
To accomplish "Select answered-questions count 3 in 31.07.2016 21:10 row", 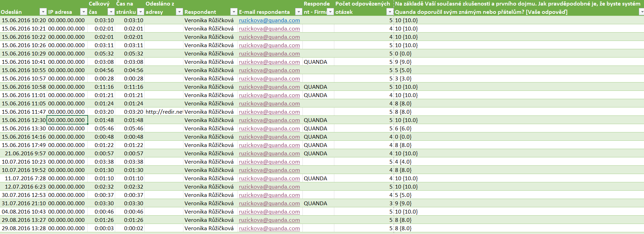I will (x=364, y=203).
